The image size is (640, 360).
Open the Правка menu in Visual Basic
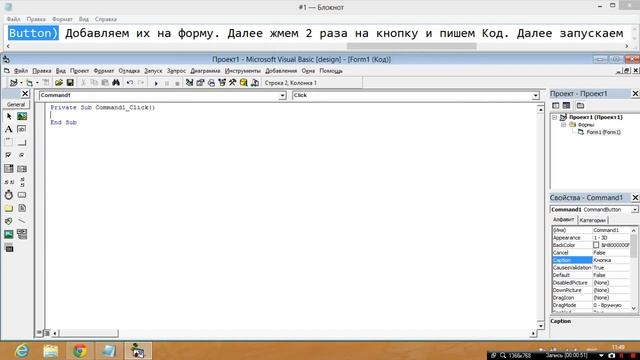click(42, 71)
